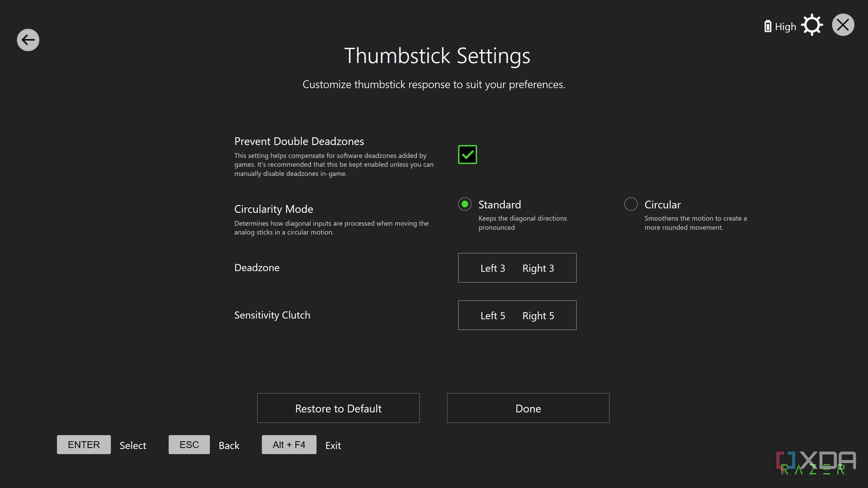Click the 'Back' hint label
868x488 pixels.
click(229, 445)
